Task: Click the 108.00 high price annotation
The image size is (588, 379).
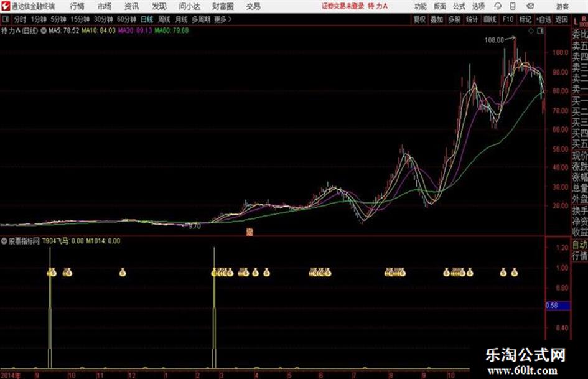Action: pyautogui.click(x=494, y=40)
